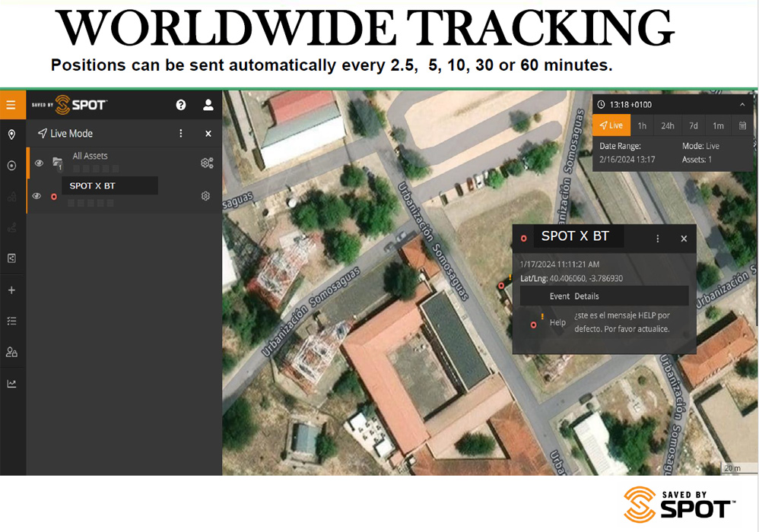Viewport: 759px width, 532px height.
Task: Open the checklist sidebar icon
Action: [x=11, y=321]
